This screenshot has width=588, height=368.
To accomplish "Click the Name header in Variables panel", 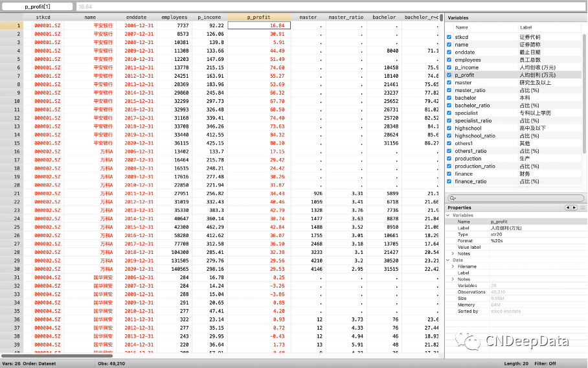I will pyautogui.click(x=462, y=27).
